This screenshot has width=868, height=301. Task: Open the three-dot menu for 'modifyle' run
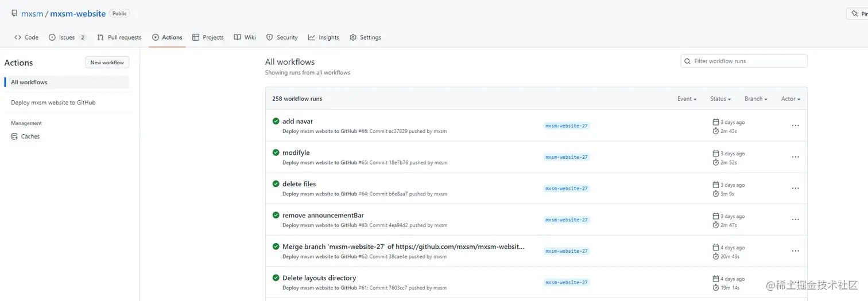click(x=795, y=157)
